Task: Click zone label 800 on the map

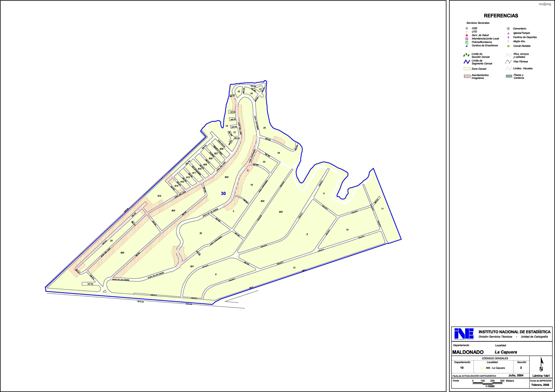Action: coord(263,201)
